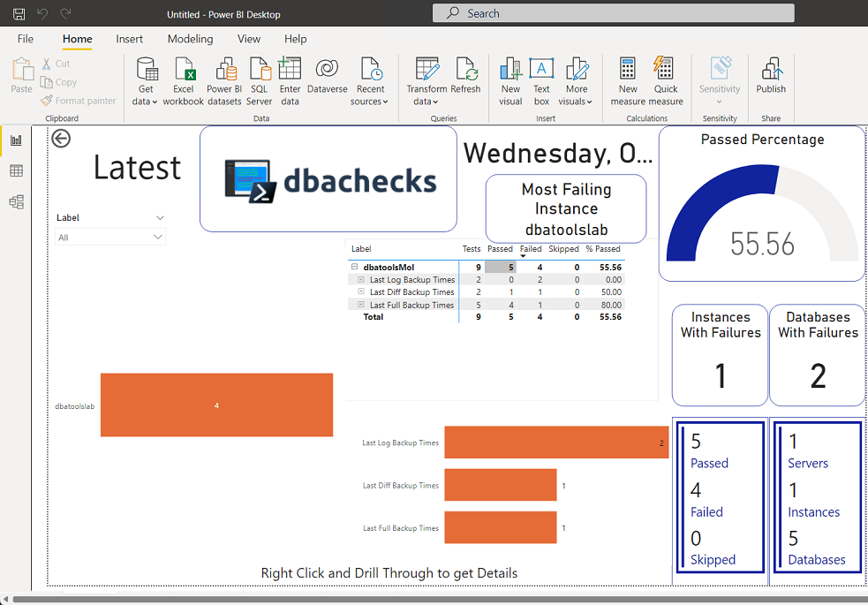This screenshot has width=868, height=605.
Task: Switch to Report view in sidebar
Action: (16, 140)
